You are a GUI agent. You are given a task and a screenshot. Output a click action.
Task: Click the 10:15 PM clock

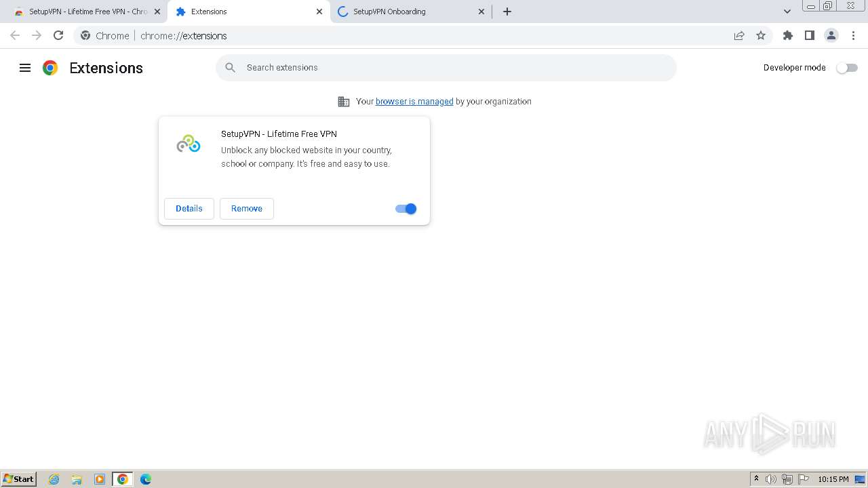click(x=833, y=479)
